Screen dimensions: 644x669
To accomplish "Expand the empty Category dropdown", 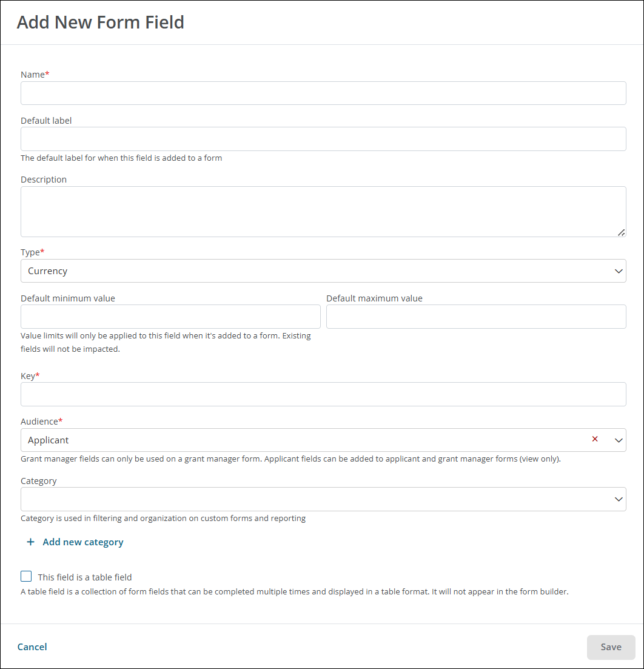I will (323, 499).
